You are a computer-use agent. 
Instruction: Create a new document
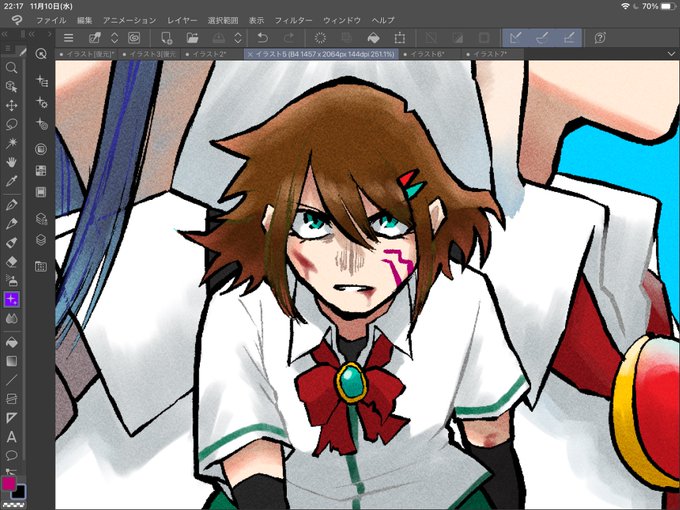click(167, 38)
